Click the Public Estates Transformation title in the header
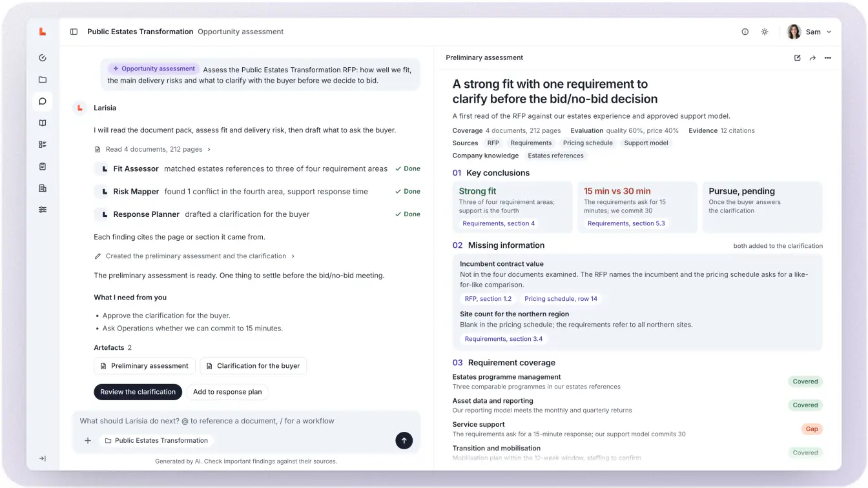This screenshot has height=488, width=868. tap(140, 32)
